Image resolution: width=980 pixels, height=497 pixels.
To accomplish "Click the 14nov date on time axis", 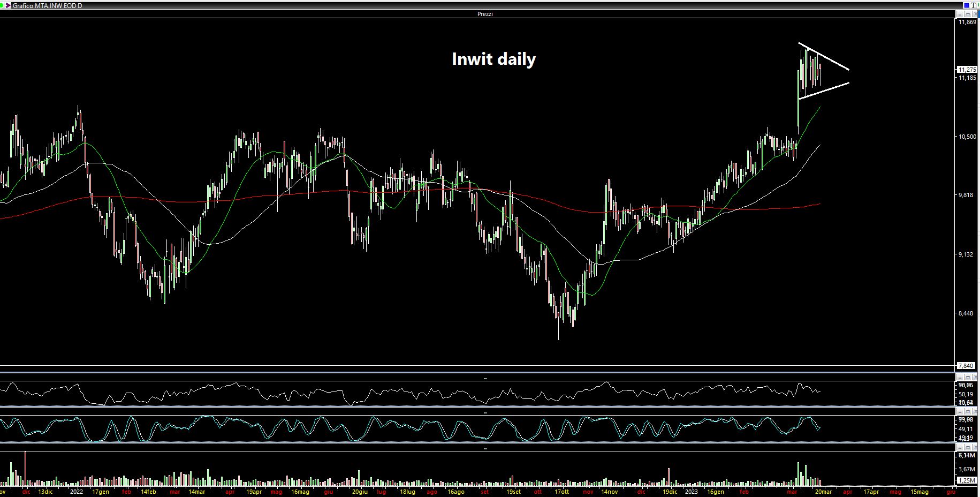I will (609, 492).
